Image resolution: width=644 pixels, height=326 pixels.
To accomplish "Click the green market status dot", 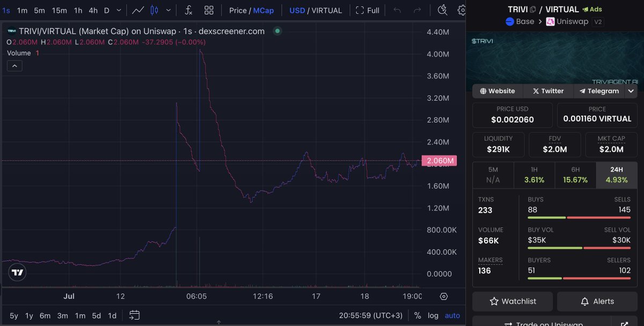I will 277,31.
